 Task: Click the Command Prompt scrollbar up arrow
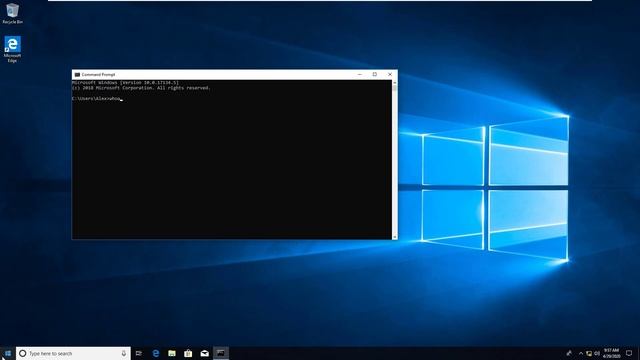click(395, 82)
